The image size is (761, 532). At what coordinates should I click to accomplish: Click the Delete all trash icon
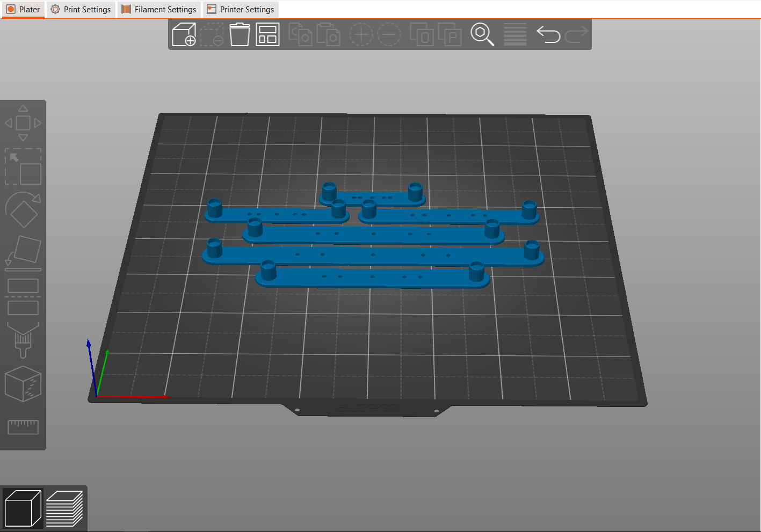pos(240,35)
